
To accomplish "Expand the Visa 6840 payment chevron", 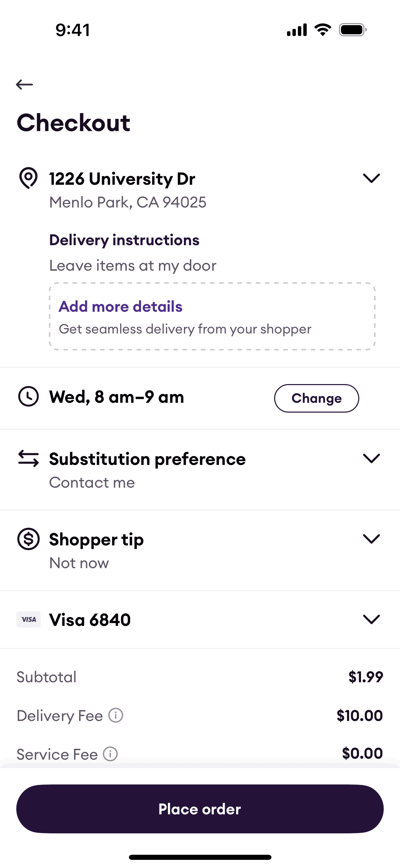I will (371, 619).
